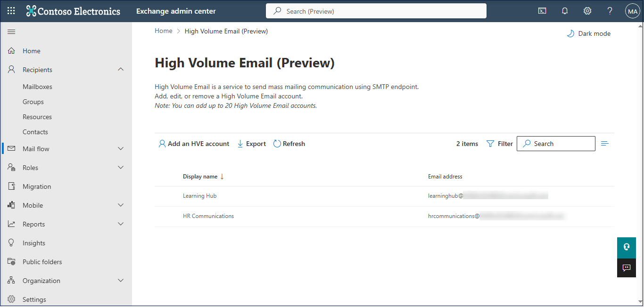Add an HVE account
The image size is (644, 307).
(x=193, y=144)
